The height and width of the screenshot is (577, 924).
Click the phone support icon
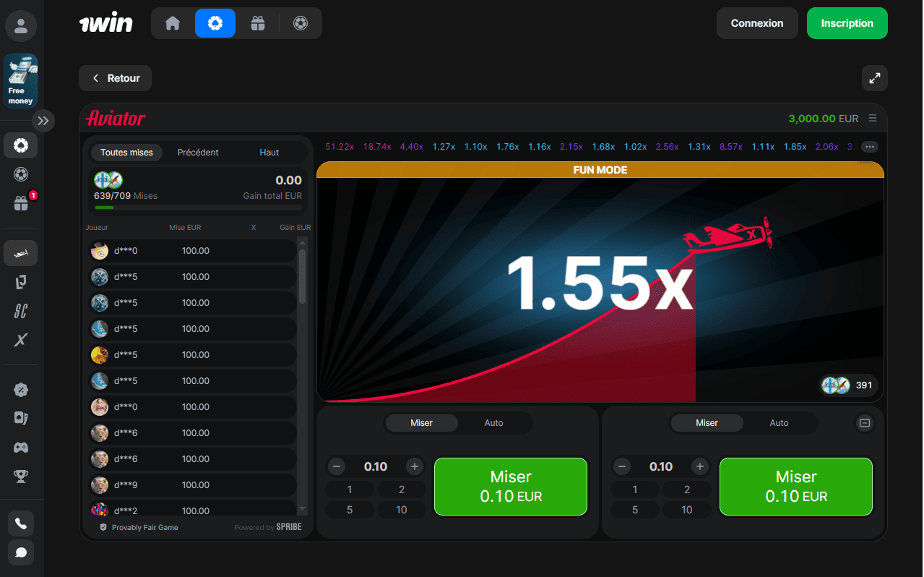click(x=21, y=523)
